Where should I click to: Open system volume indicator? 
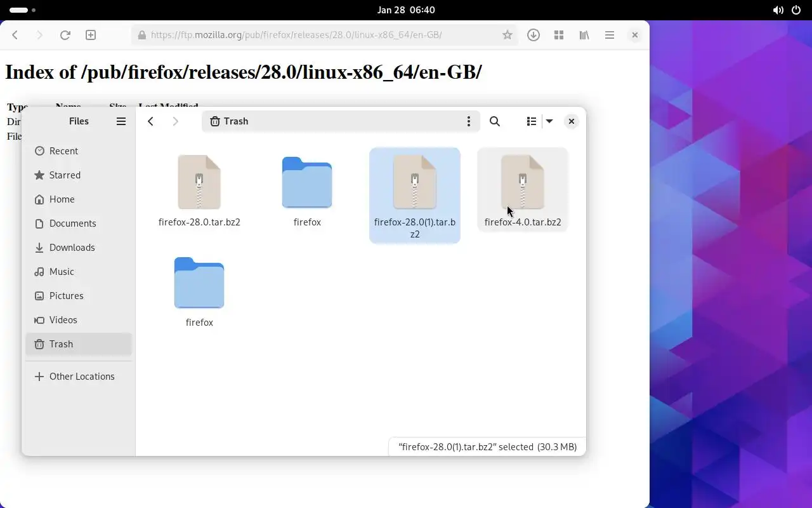778,10
